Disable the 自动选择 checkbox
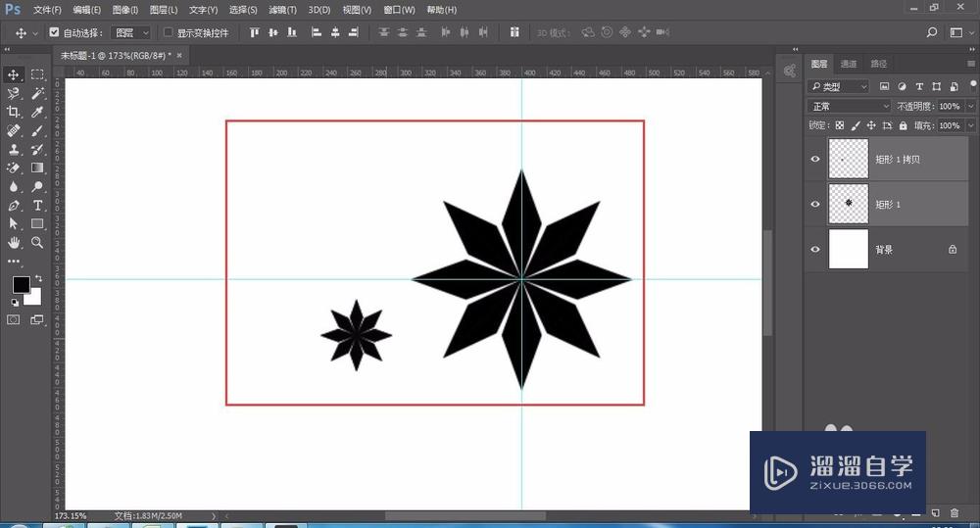 click(54, 32)
